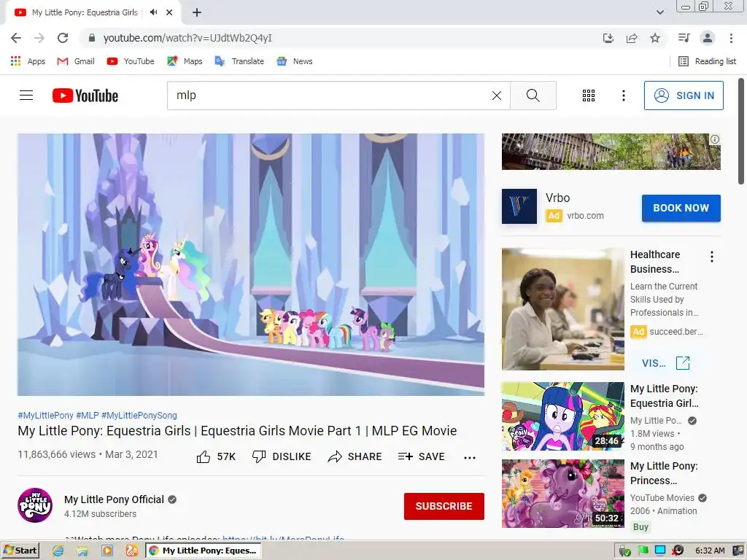Launch Internet Explorer from taskbar

pyautogui.click(x=58, y=551)
